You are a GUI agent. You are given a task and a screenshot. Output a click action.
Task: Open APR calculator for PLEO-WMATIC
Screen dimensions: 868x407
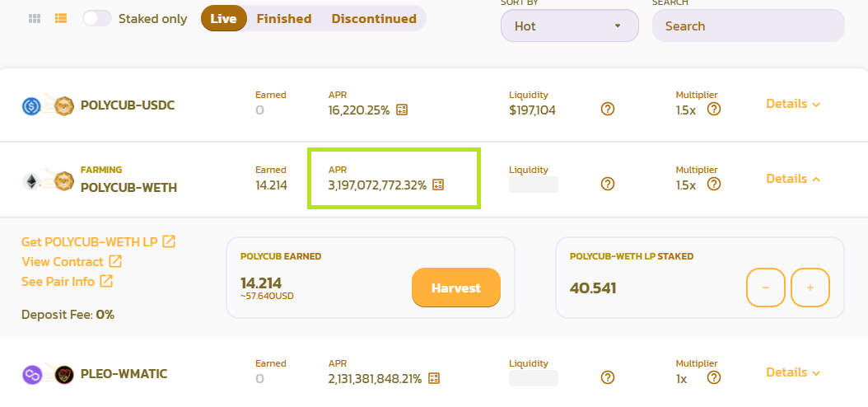click(x=434, y=378)
